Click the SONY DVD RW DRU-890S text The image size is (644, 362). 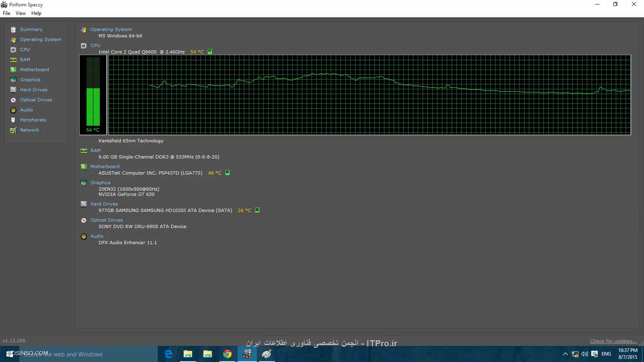(x=142, y=226)
